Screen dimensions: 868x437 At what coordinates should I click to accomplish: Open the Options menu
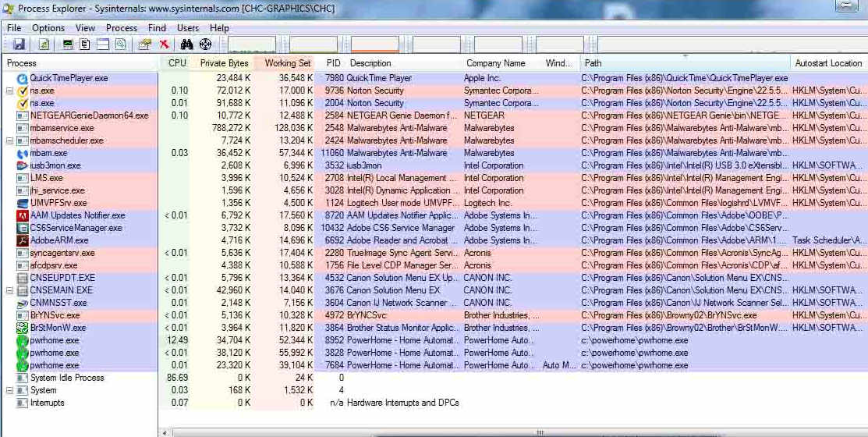[48, 27]
